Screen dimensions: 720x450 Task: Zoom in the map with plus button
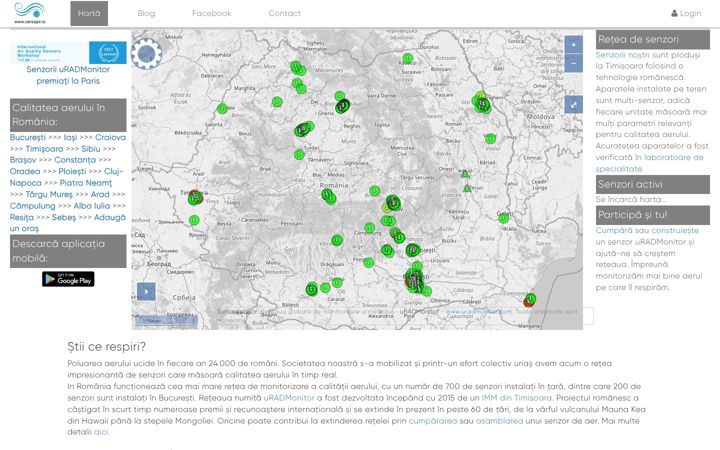pyautogui.click(x=574, y=45)
